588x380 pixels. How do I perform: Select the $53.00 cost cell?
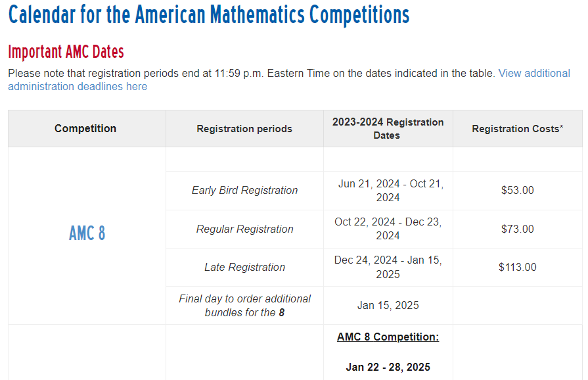[x=518, y=190]
